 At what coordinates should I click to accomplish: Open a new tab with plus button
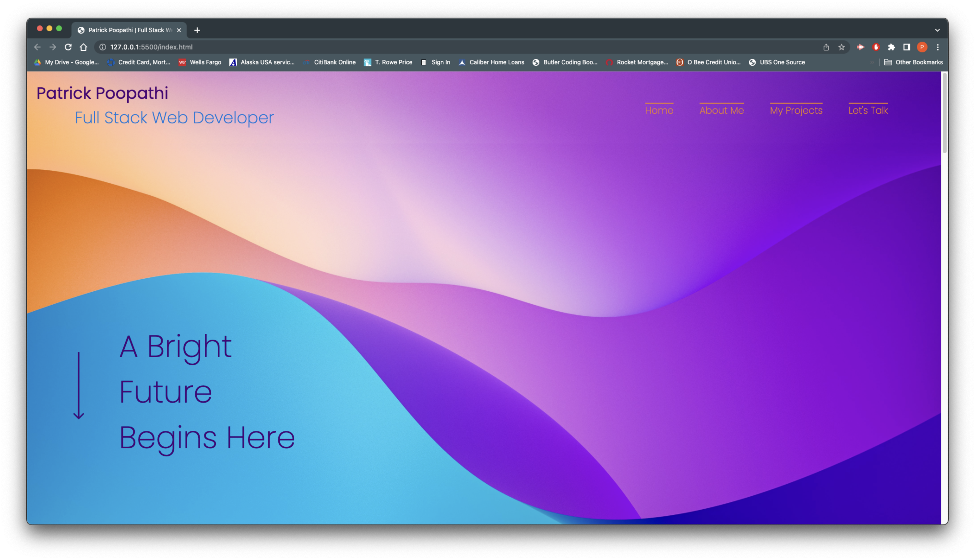tap(197, 30)
